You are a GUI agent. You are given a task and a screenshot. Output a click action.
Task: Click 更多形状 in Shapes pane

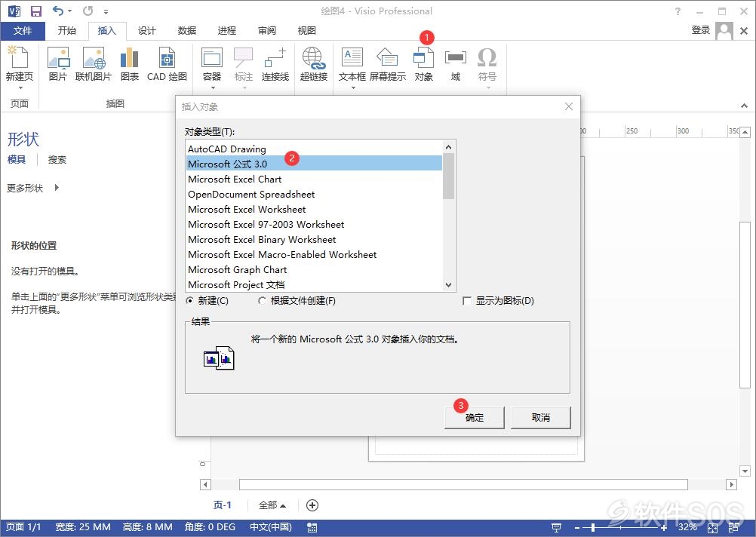pos(25,188)
